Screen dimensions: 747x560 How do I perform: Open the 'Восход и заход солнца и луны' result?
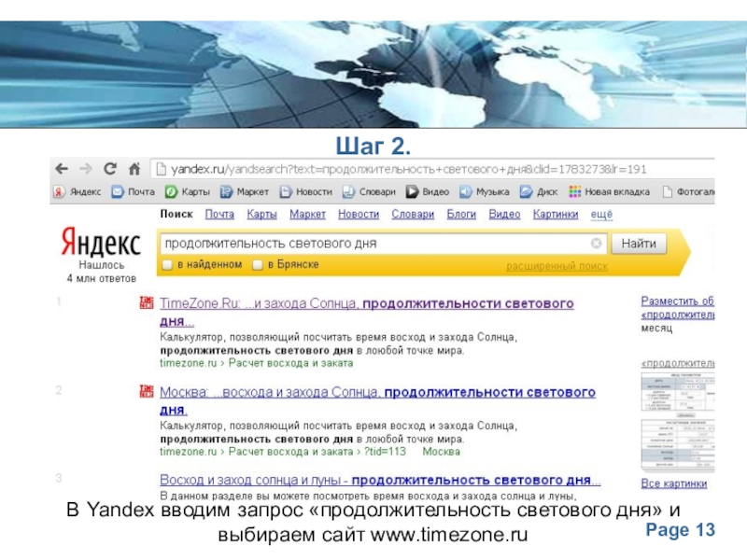(x=380, y=480)
